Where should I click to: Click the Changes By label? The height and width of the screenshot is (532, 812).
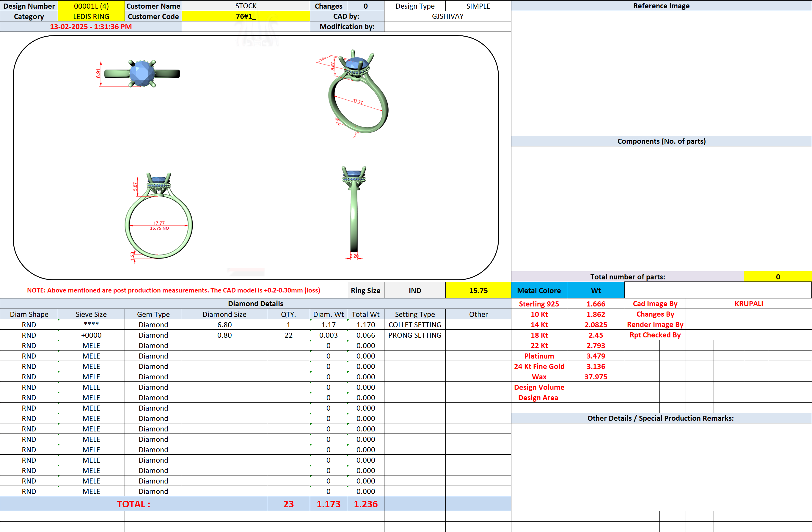[655, 314]
